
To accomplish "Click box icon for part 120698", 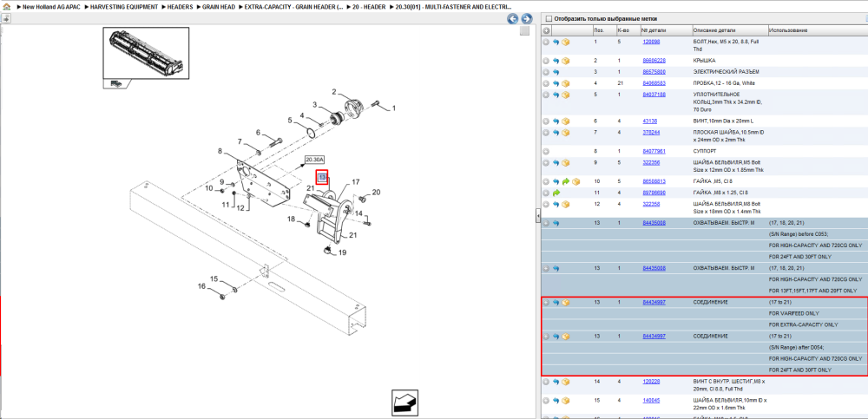I will point(566,42).
